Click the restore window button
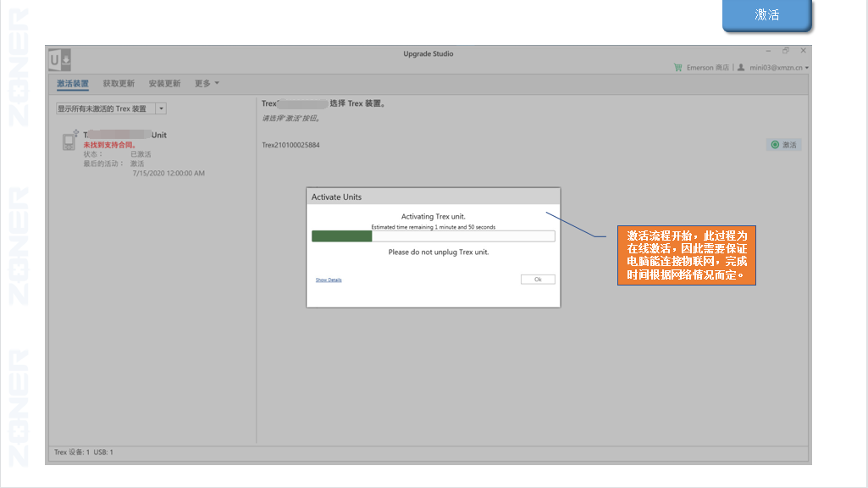 point(786,51)
